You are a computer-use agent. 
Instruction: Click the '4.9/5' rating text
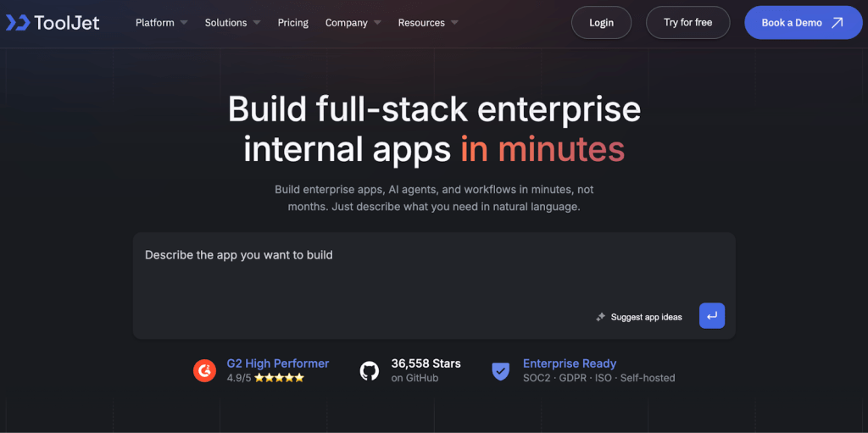click(239, 378)
